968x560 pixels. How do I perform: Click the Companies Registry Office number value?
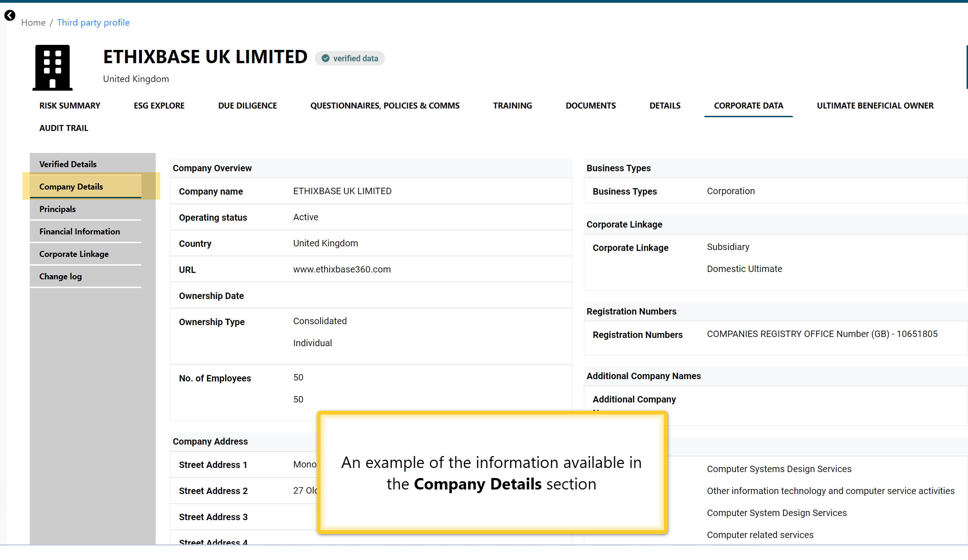(822, 334)
